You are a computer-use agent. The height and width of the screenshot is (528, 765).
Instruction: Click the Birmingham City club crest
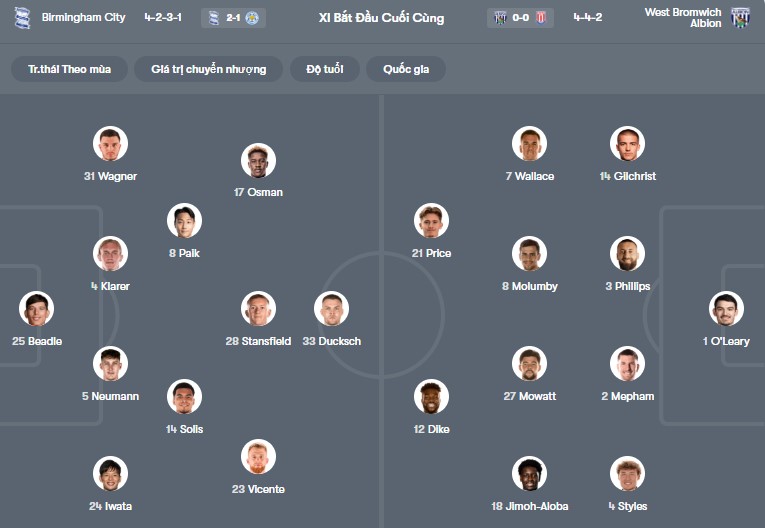click(22, 17)
